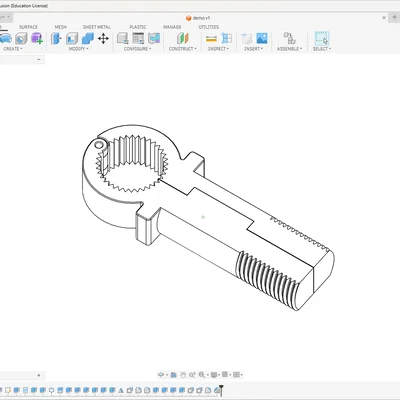400x400 pixels.
Task: Open the table icon in the Configure group
Action: (138, 39)
